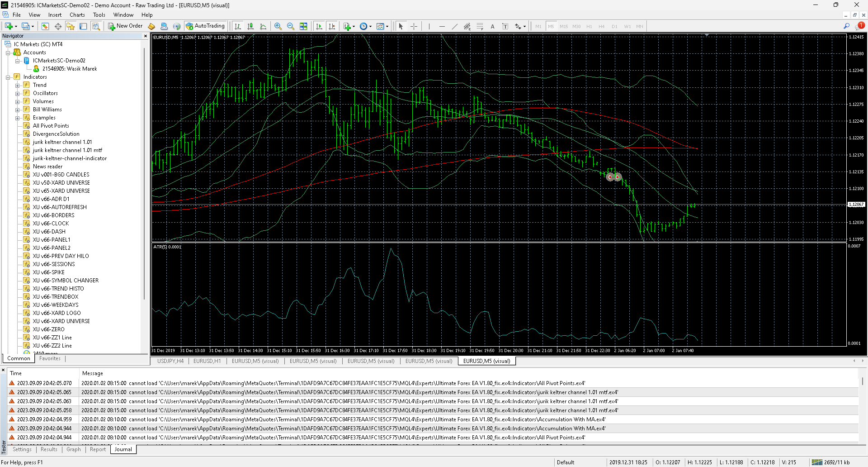Expand the Oscillators indicator folder

coord(18,94)
